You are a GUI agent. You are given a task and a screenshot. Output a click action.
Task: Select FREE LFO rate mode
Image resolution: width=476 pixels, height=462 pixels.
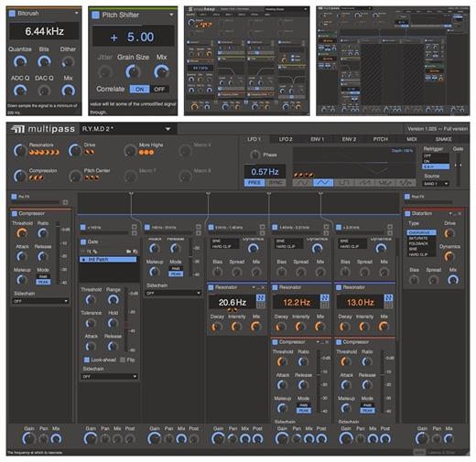click(x=254, y=183)
